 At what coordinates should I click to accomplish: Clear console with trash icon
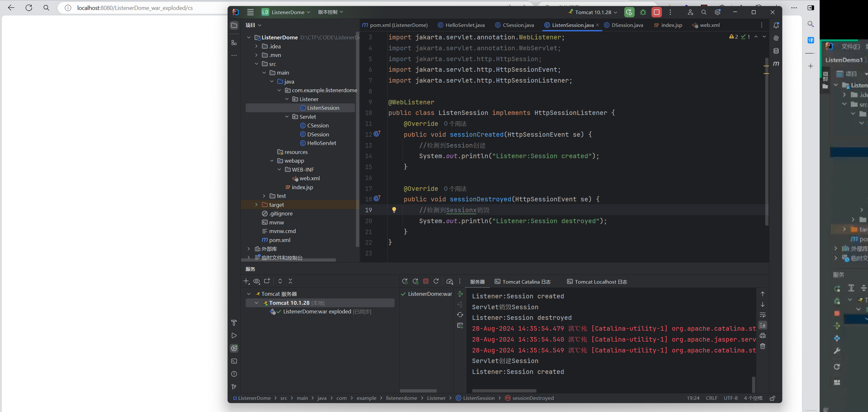coord(763,346)
